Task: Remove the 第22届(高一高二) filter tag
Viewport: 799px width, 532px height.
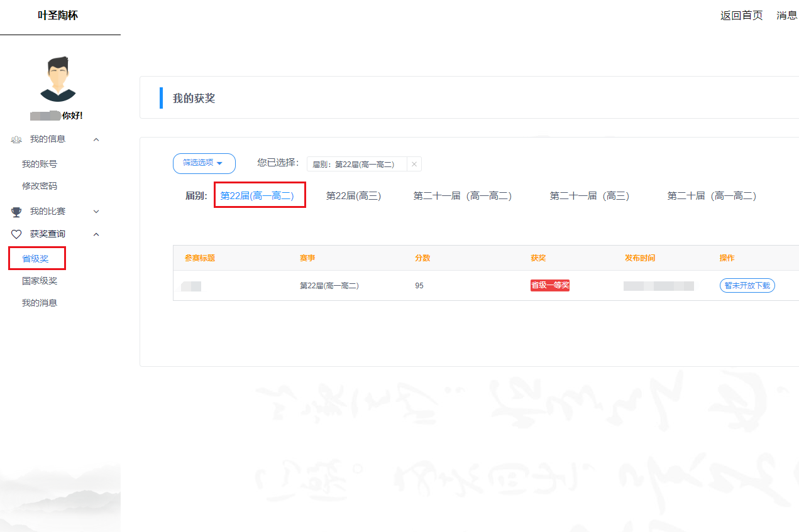Action: point(414,164)
